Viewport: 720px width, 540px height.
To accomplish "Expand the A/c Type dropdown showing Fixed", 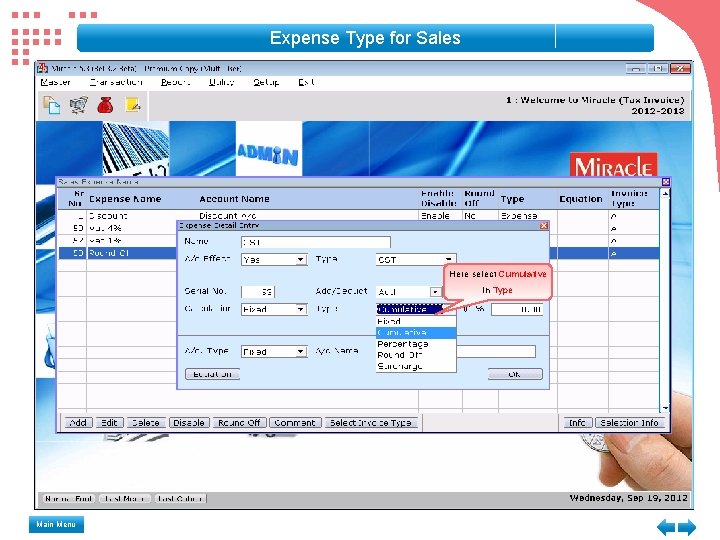I will tap(300, 352).
